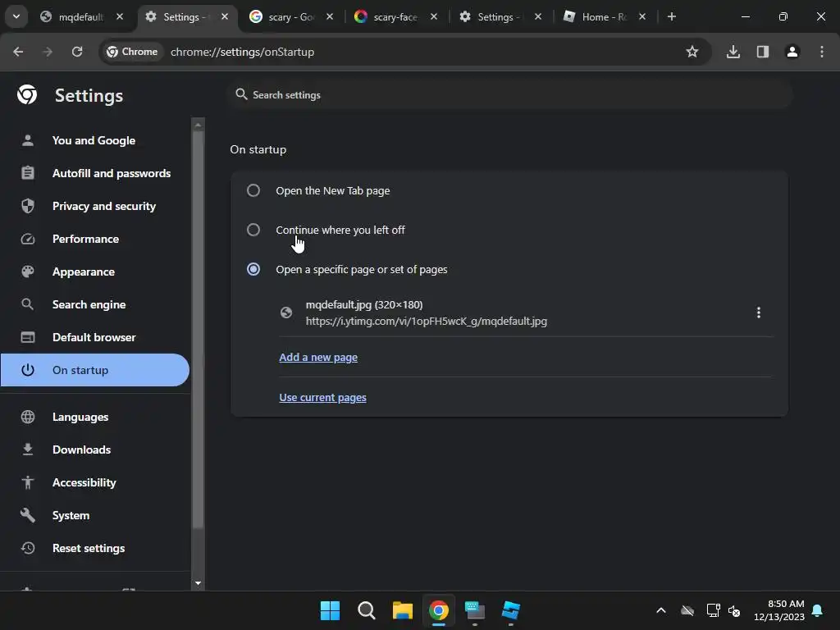Open the Windows Start menu
This screenshot has height=630, width=840.
[330, 610]
